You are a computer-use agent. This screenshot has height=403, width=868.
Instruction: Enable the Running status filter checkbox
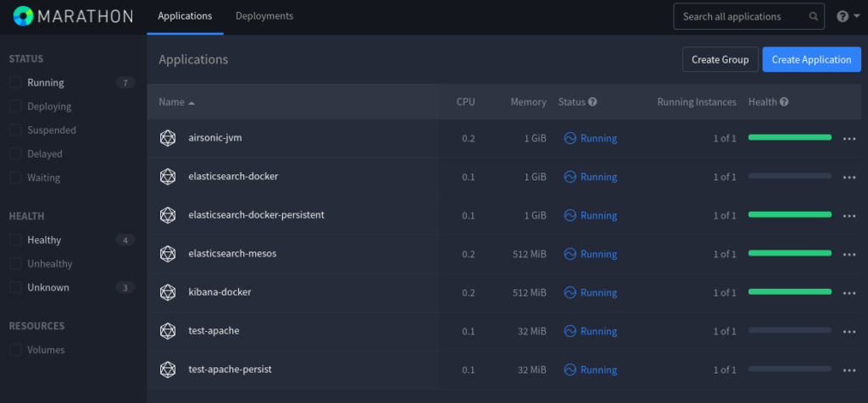pyautogui.click(x=15, y=83)
